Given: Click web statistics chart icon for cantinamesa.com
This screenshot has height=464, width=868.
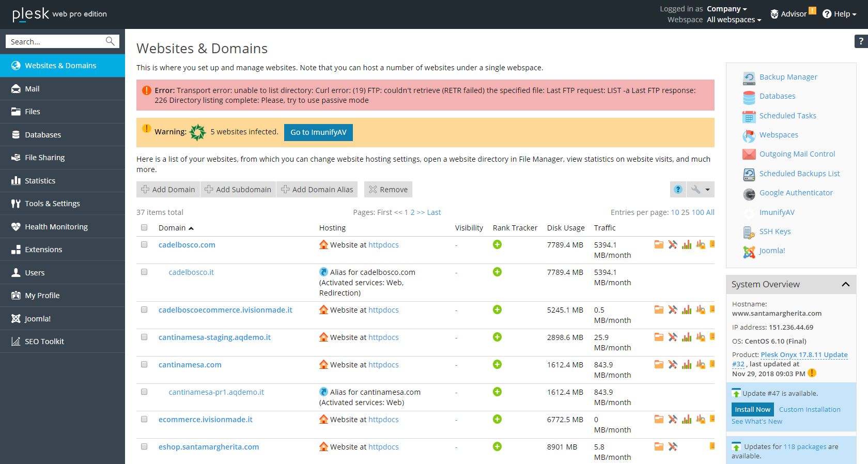Looking at the screenshot, I should point(687,365).
